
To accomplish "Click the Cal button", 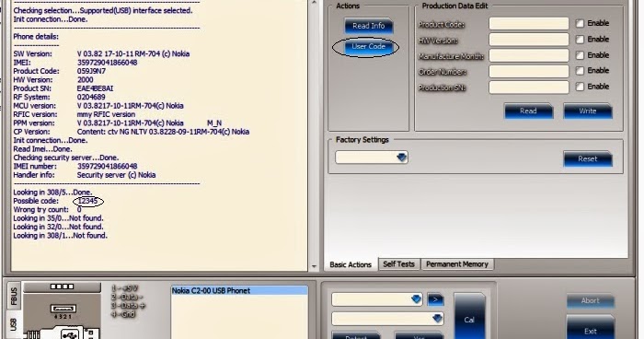I will pos(469,317).
